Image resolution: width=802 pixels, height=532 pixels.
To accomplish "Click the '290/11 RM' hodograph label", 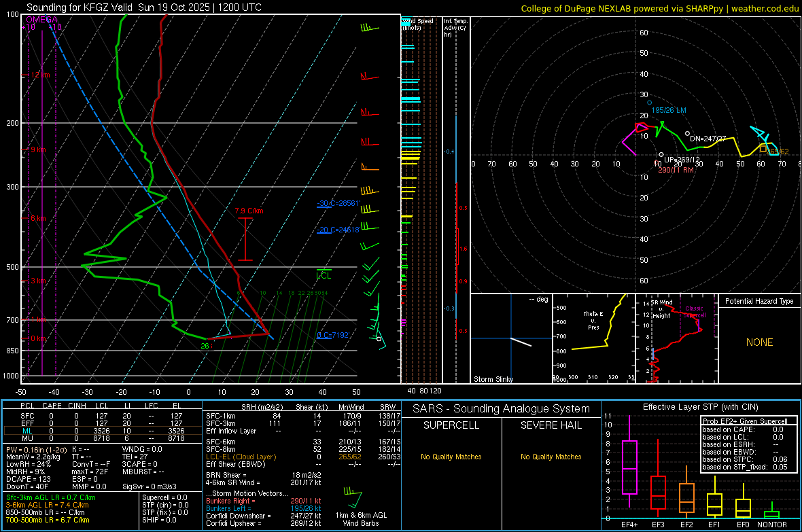I will 676,170.
